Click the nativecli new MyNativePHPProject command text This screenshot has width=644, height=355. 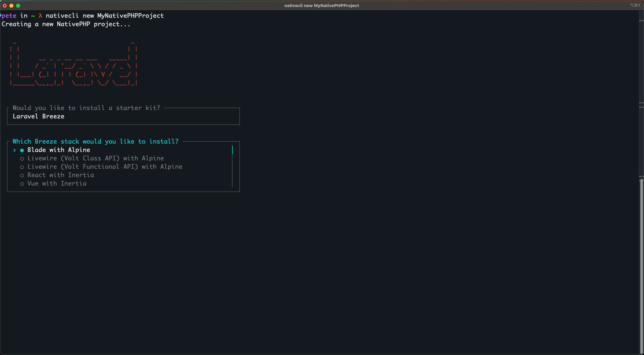click(105, 16)
